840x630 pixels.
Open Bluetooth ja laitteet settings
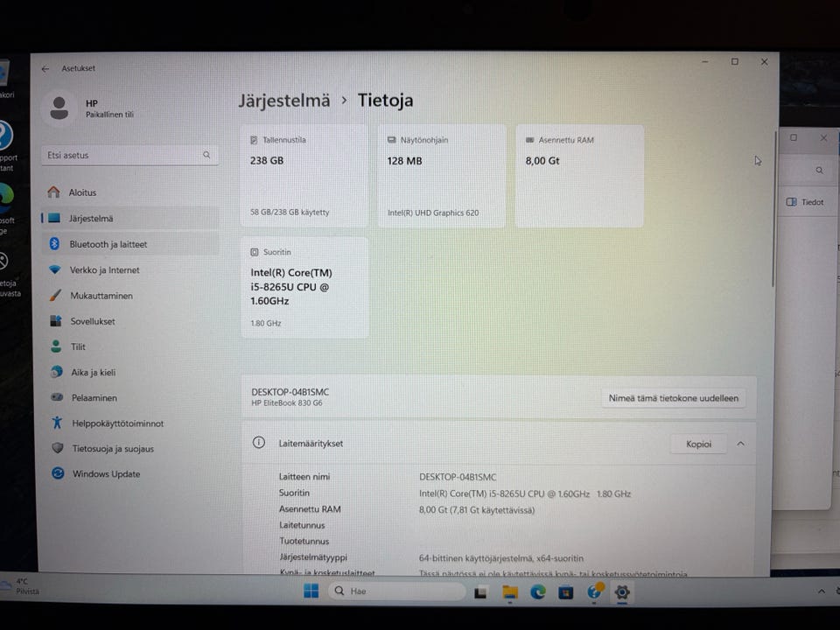pos(129,244)
